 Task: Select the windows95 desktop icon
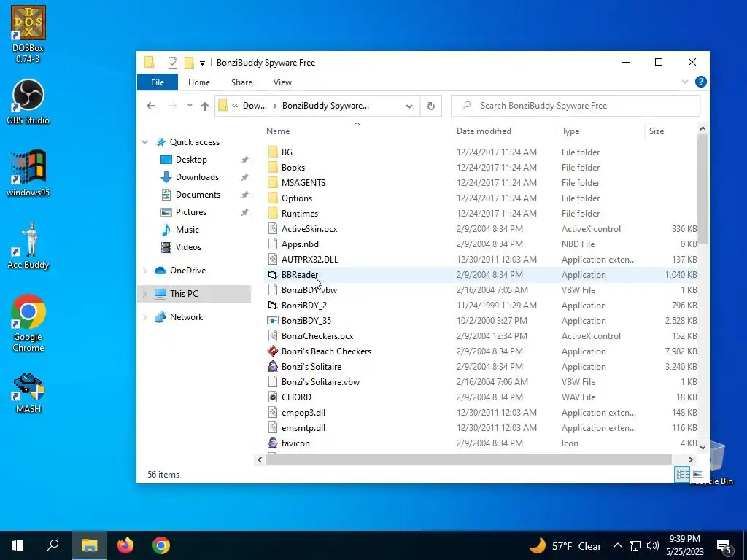28,174
